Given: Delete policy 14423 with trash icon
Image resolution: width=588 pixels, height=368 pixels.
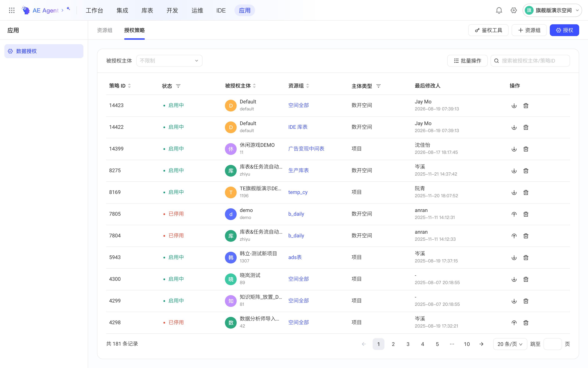Looking at the screenshot, I should [x=526, y=106].
